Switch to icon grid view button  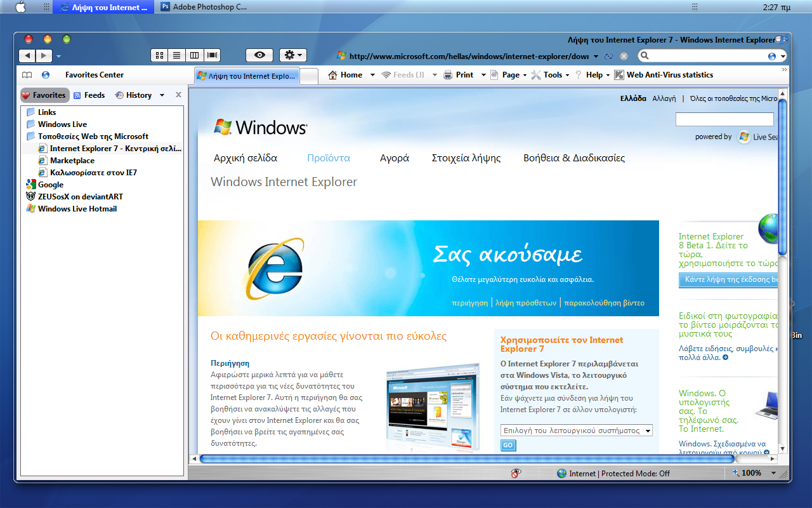pyautogui.click(x=160, y=55)
